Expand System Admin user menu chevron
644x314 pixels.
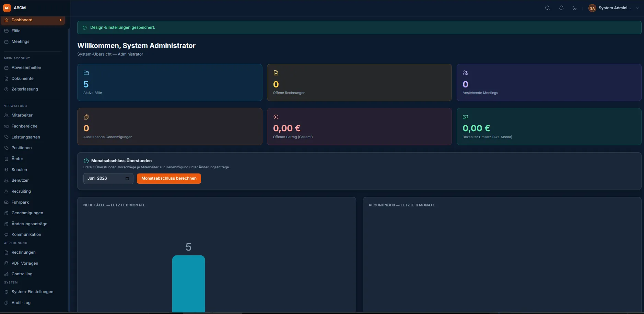coord(637,8)
